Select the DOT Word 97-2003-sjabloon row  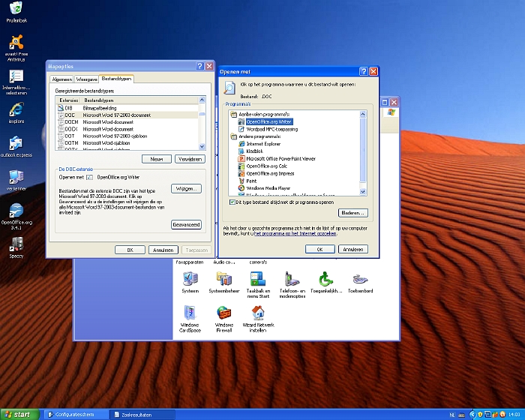pyautogui.click(x=127, y=136)
